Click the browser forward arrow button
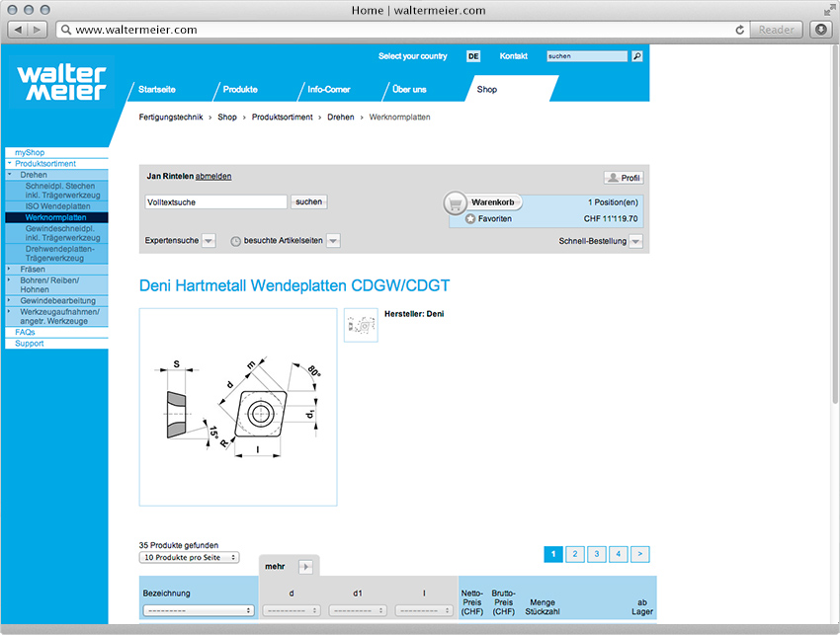 click(37, 30)
